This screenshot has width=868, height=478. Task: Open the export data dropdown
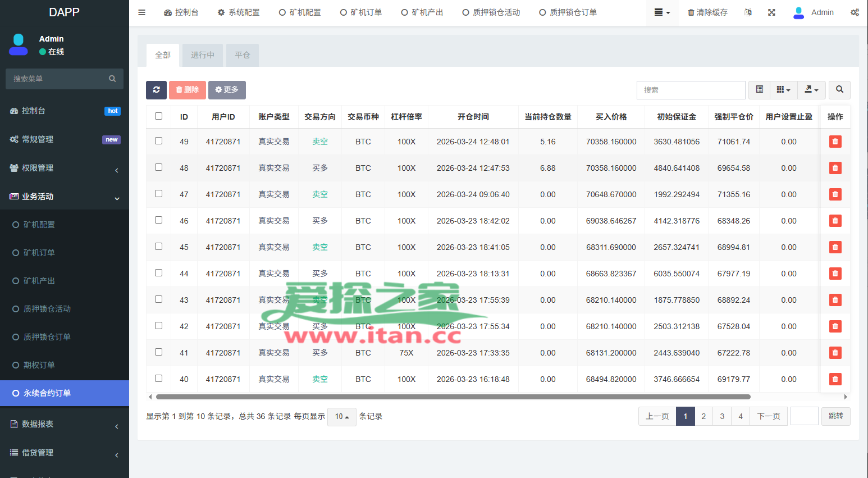811,90
